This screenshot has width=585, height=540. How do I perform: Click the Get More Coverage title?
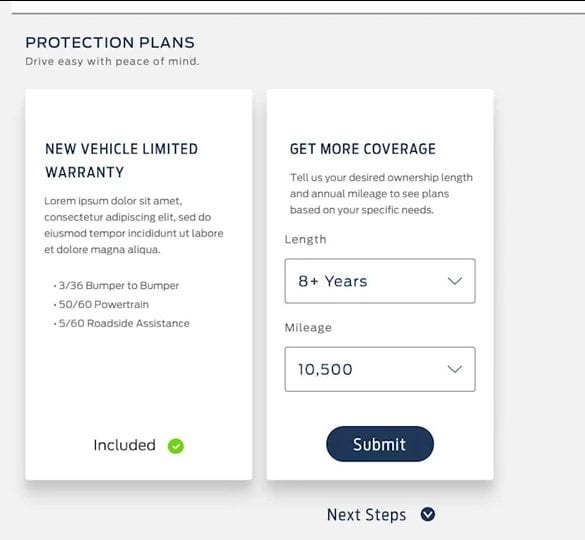pos(363,149)
